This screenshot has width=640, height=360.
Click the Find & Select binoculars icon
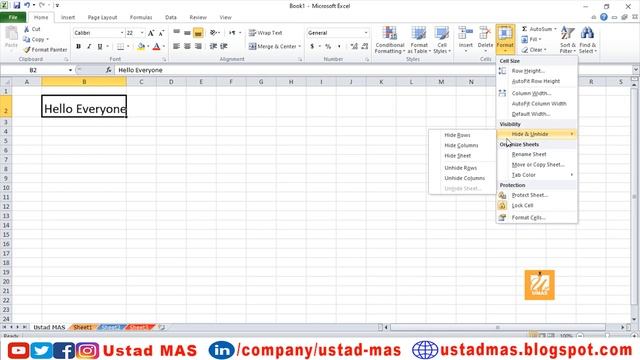(587, 33)
